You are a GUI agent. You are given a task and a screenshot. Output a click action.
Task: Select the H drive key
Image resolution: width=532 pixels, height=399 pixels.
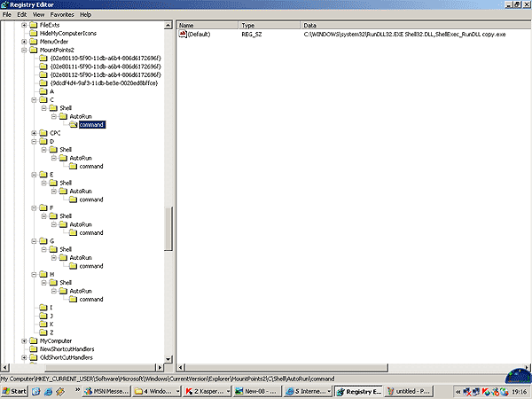pos(52,275)
